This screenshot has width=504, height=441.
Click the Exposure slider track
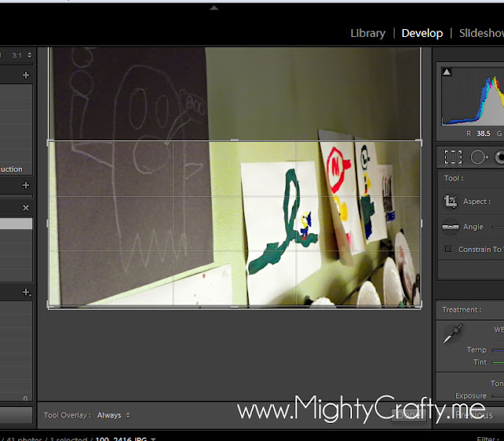pos(498,396)
